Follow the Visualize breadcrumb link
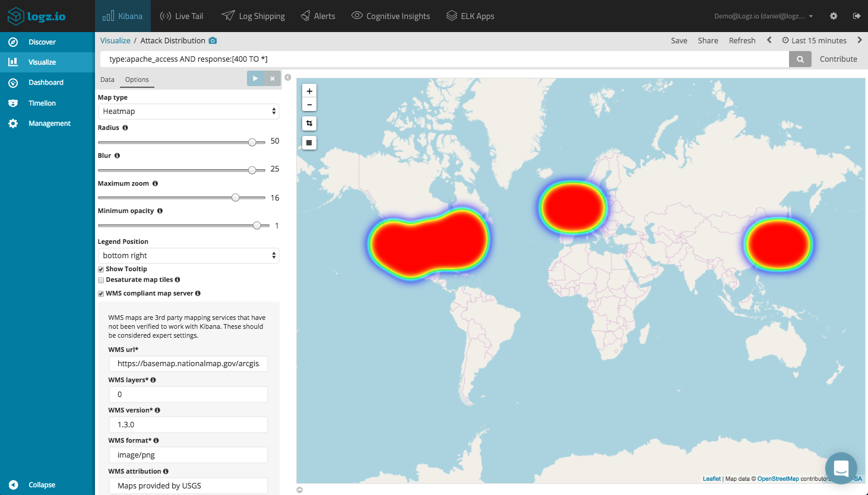868x495 pixels. [x=115, y=40]
